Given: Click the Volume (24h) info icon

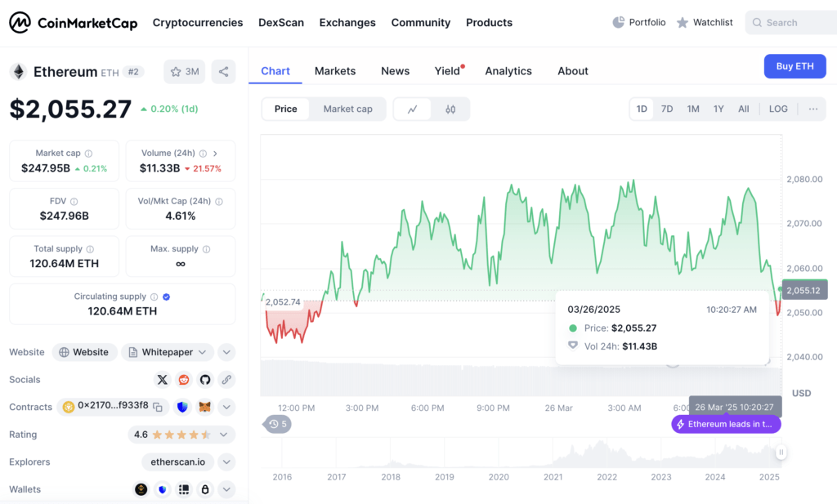Looking at the screenshot, I should click(203, 154).
